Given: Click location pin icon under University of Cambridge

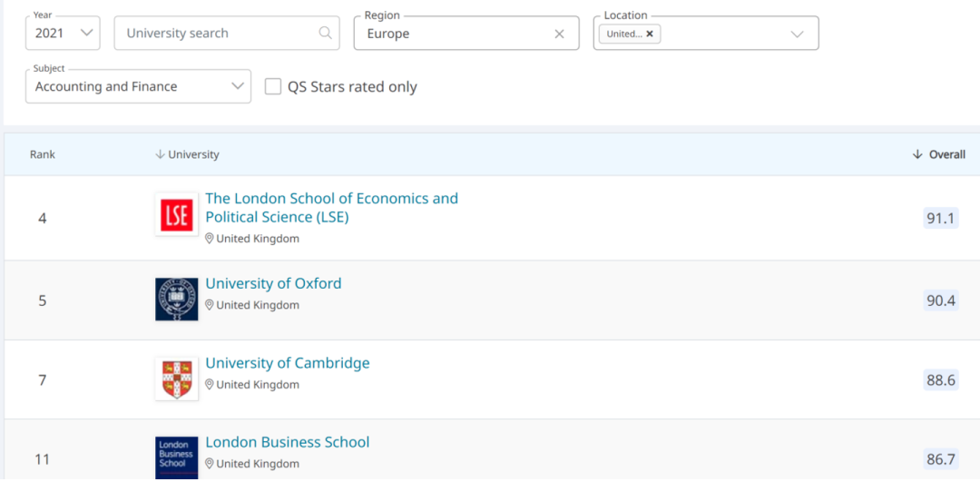Looking at the screenshot, I should pyautogui.click(x=210, y=385).
